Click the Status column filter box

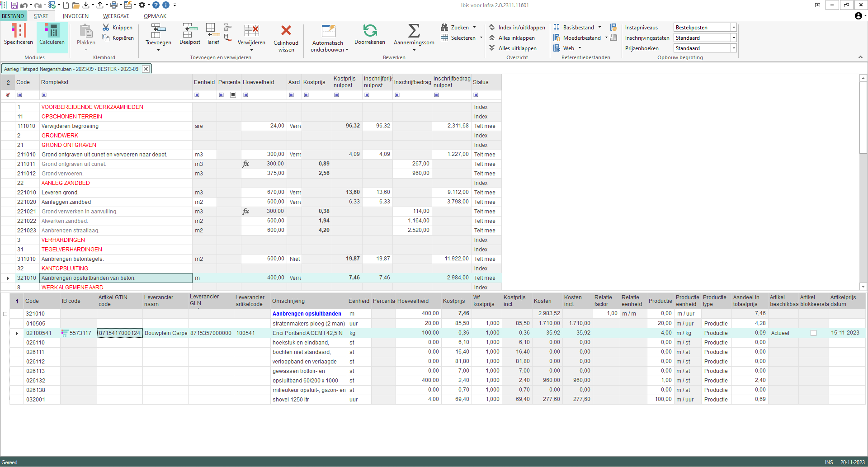click(x=476, y=95)
